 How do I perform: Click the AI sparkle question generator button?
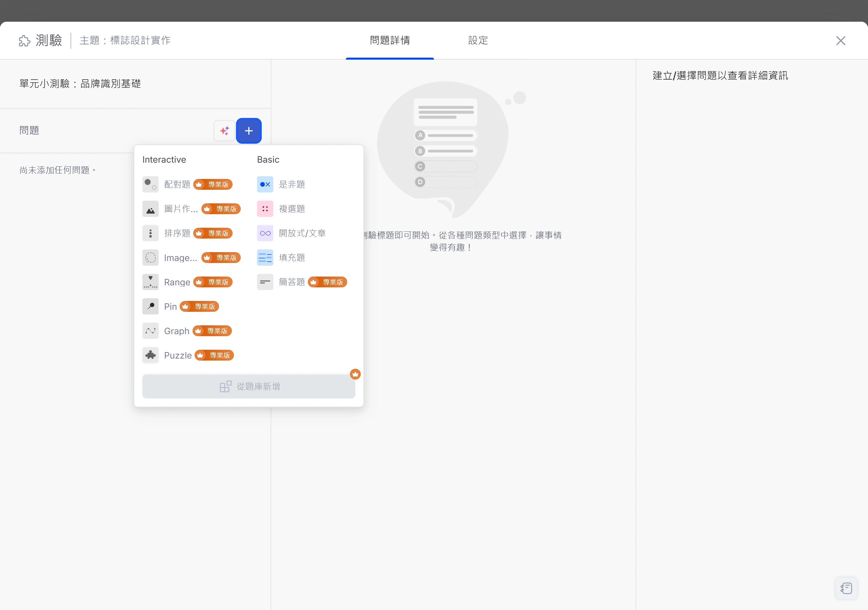(x=224, y=131)
